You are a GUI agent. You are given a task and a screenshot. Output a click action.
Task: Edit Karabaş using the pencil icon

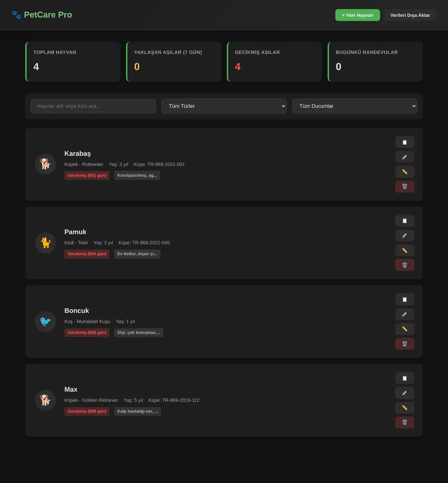coord(405,172)
